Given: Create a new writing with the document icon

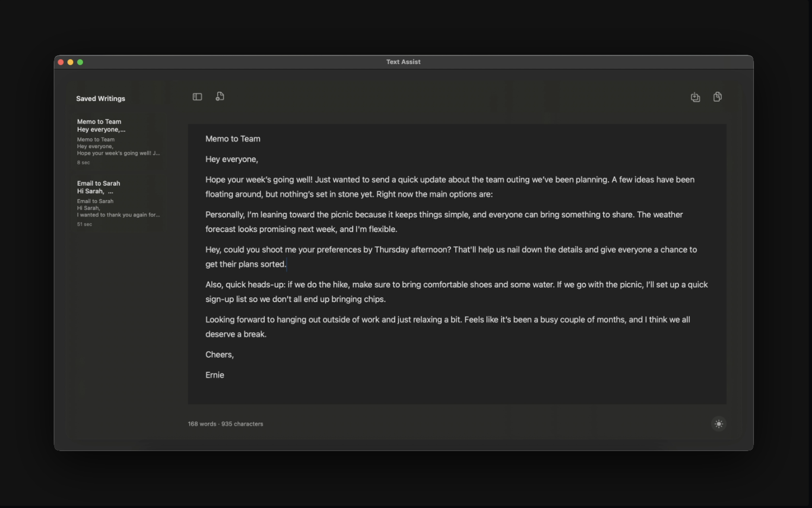Looking at the screenshot, I should tap(220, 97).
